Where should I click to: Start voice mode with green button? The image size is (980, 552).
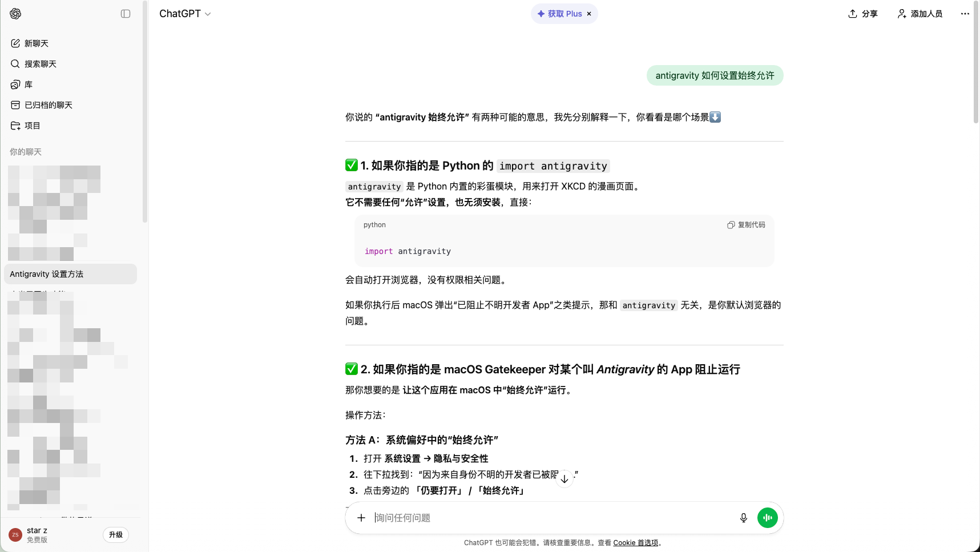point(767,518)
